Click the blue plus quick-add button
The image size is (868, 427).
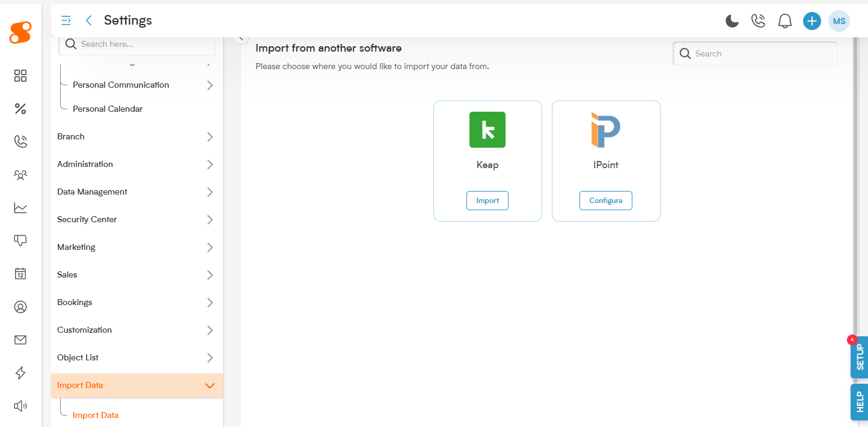pyautogui.click(x=811, y=21)
